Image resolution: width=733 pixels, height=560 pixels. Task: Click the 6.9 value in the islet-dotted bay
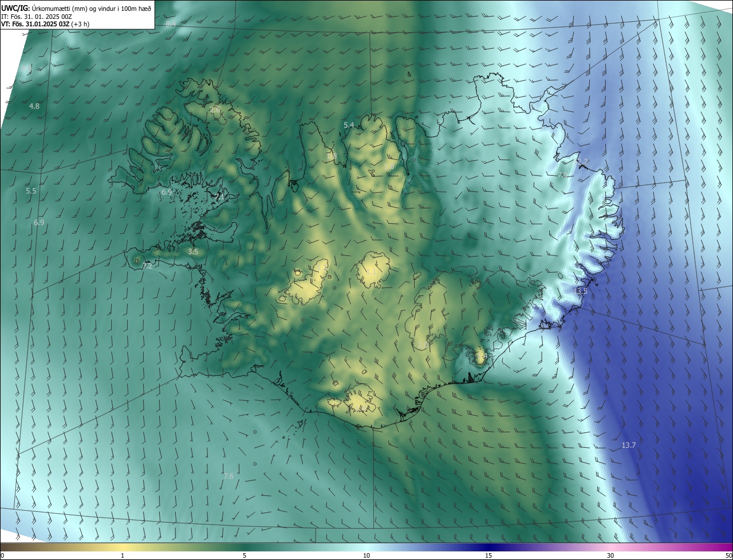click(167, 192)
